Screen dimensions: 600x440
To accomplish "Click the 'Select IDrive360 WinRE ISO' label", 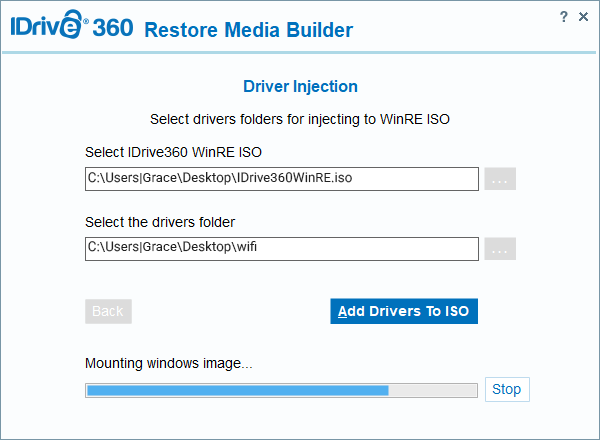I will click(x=174, y=152).
